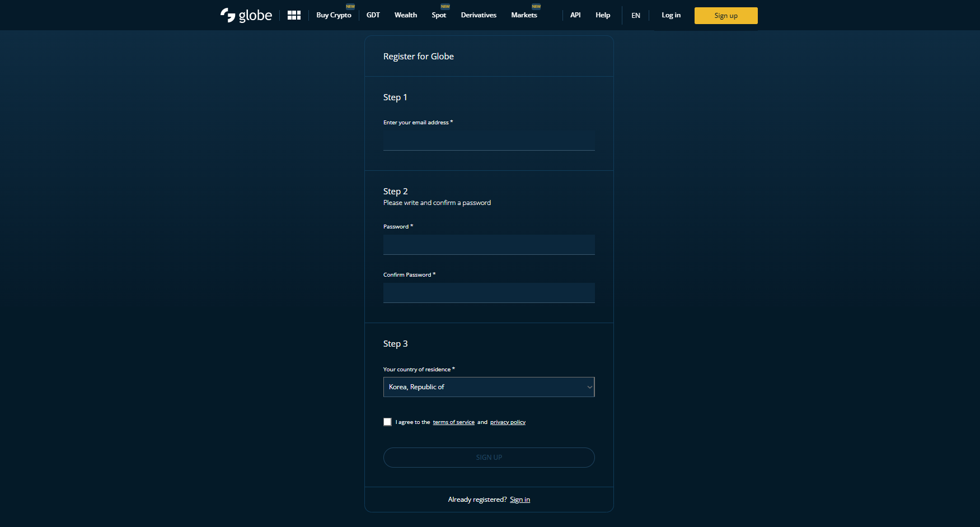Open Derivatives from the top navigation
The width and height of the screenshot is (980, 527).
[479, 15]
